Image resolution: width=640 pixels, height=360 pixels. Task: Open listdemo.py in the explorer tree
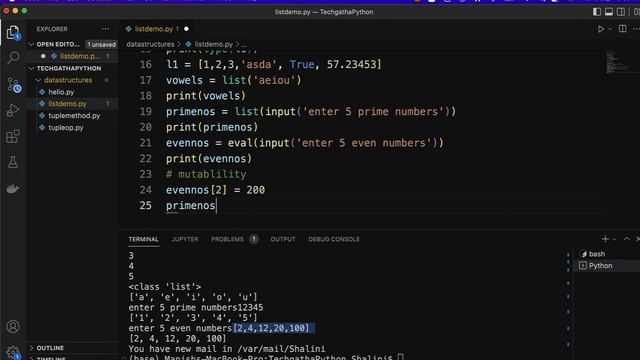pos(67,104)
